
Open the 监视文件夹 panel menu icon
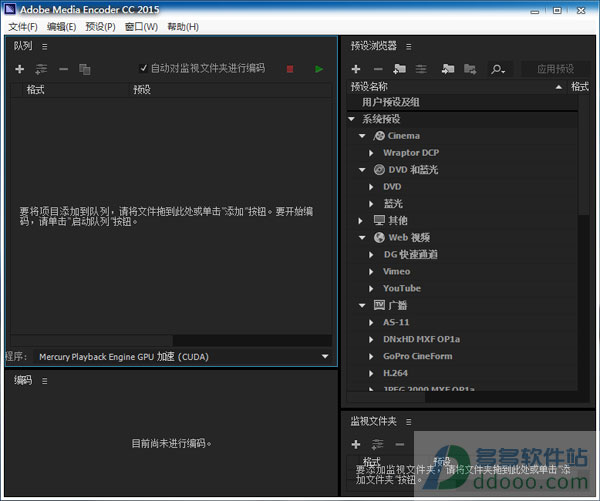(x=409, y=422)
